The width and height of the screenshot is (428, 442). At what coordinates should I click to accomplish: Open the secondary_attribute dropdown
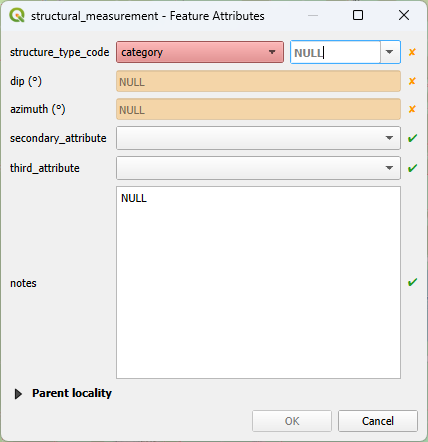point(258,138)
